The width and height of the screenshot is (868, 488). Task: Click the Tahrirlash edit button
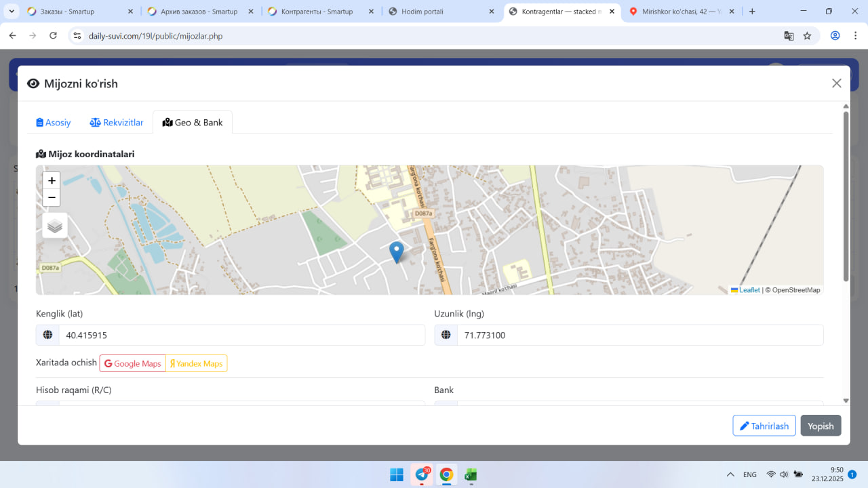point(764,426)
